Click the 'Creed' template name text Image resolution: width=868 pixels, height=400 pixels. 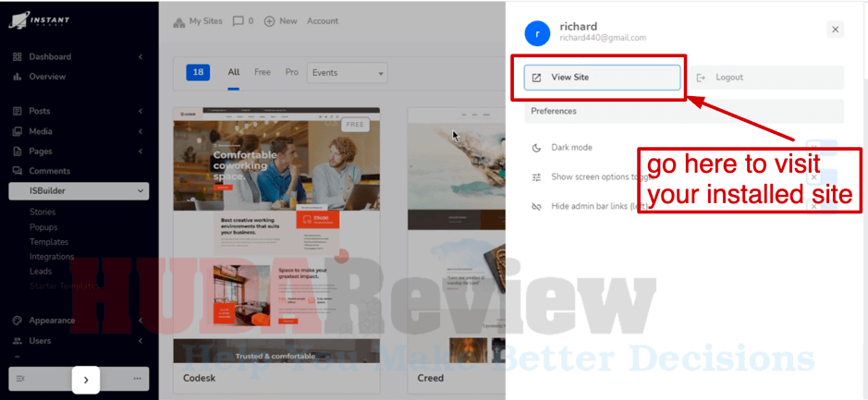[x=431, y=379]
